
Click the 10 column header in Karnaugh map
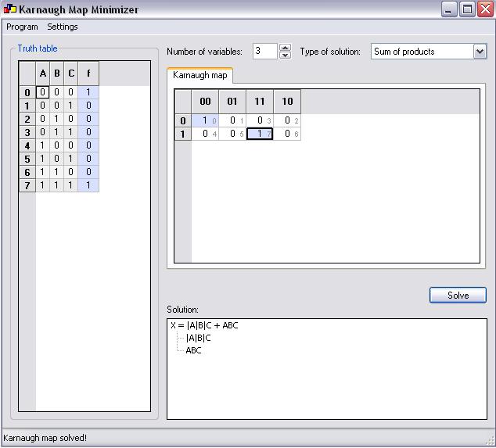point(287,102)
